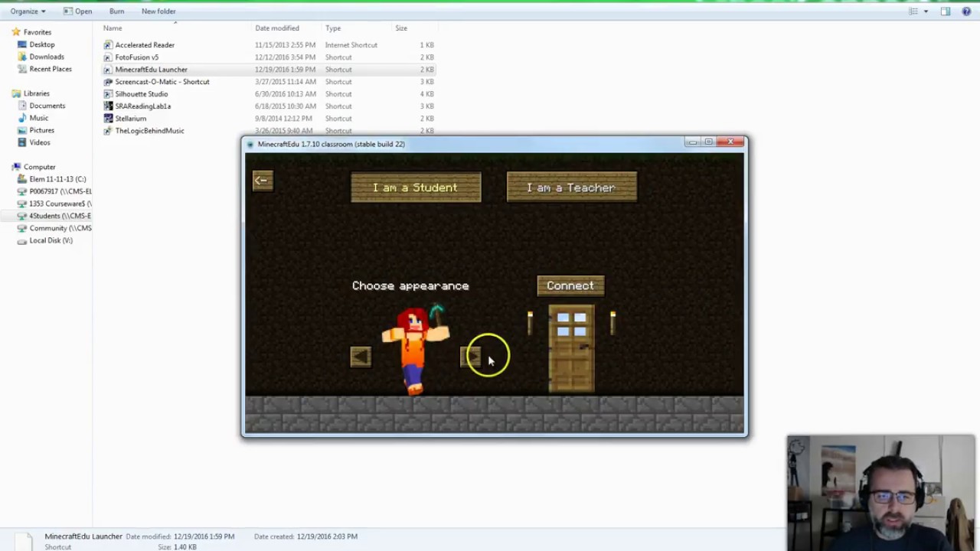Click the Connect button
This screenshot has height=551, width=980.
[x=570, y=285]
